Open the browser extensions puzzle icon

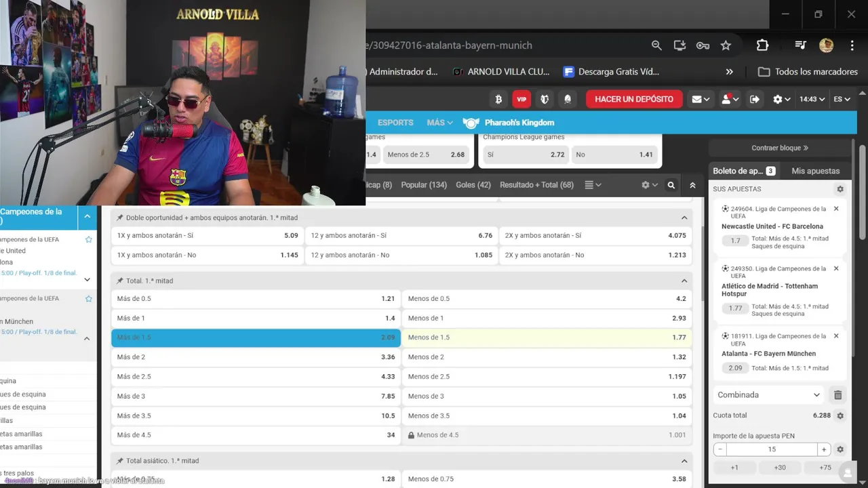(762, 45)
